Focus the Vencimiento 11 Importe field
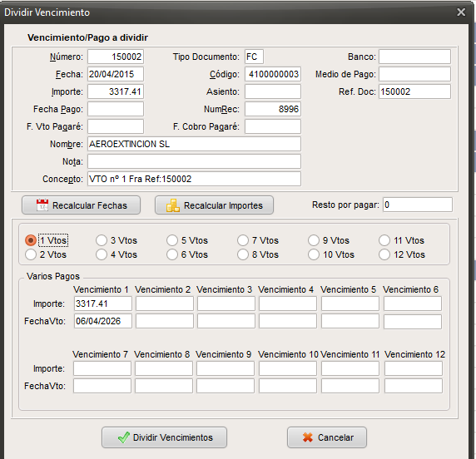 [x=350, y=368]
